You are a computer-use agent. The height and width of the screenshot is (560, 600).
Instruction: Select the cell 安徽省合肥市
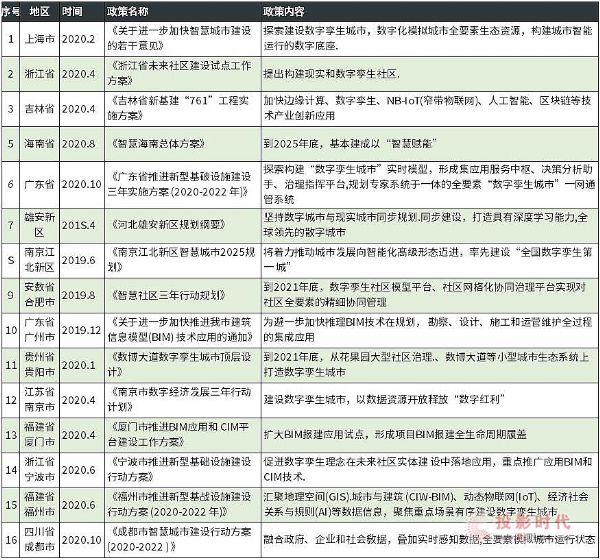pos(39,295)
